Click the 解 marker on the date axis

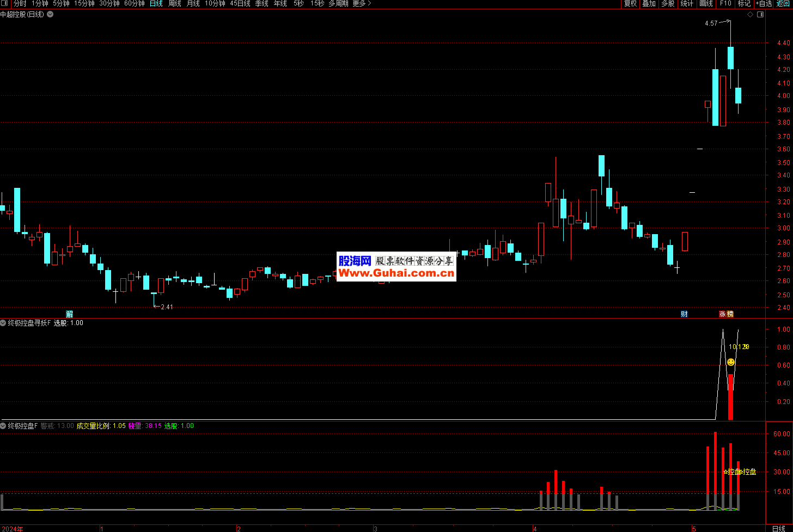pyautogui.click(x=70, y=314)
